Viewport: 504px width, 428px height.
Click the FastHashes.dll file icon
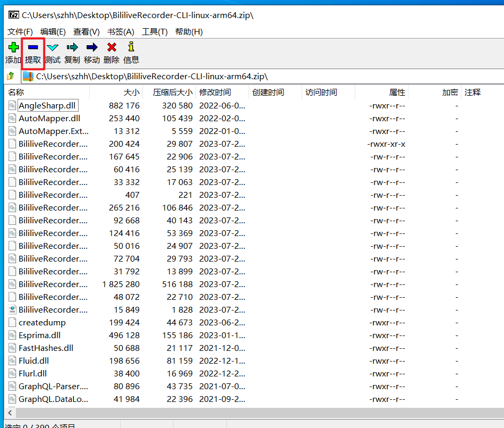(12, 348)
